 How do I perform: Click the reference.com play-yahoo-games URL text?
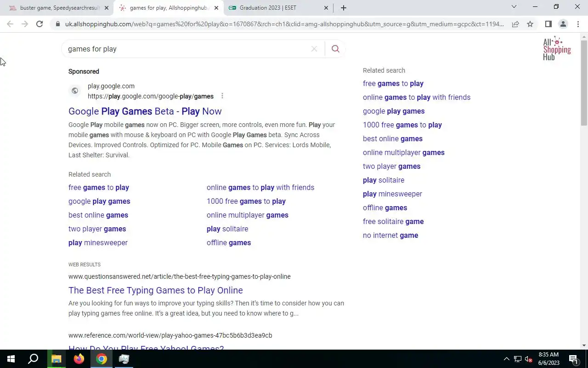coord(170,335)
